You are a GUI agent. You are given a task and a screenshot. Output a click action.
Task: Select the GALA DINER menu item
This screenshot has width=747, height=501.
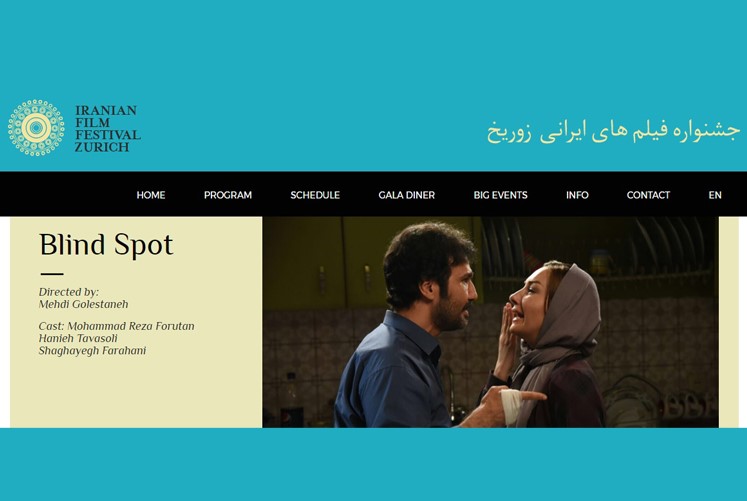[x=406, y=195]
